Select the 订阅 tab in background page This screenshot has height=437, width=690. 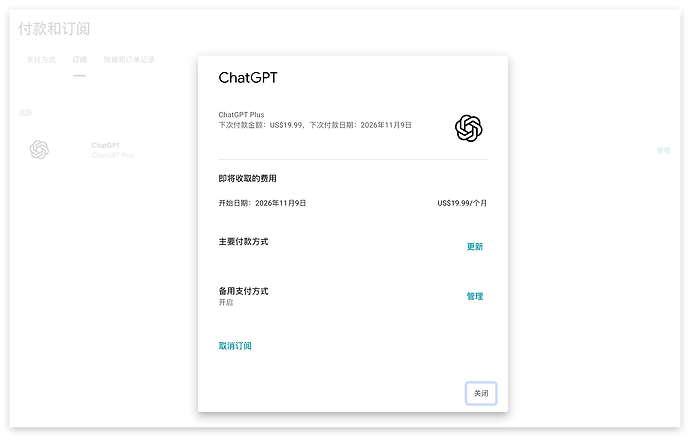coord(80,59)
